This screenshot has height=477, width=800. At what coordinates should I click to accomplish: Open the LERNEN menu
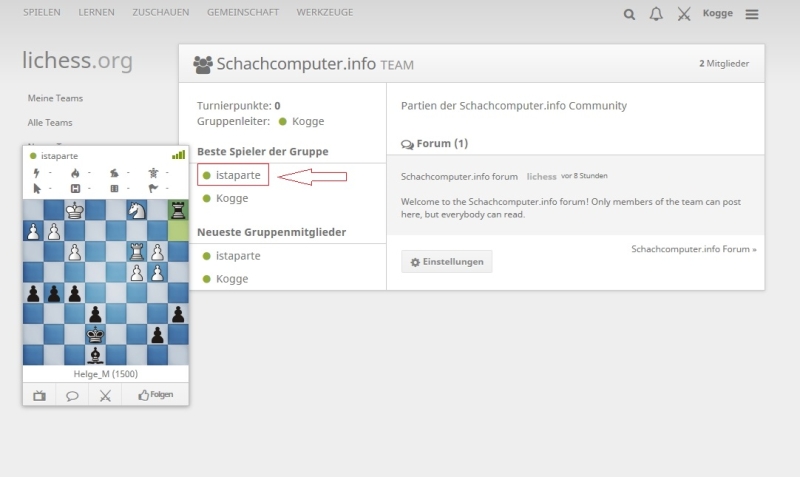click(96, 12)
